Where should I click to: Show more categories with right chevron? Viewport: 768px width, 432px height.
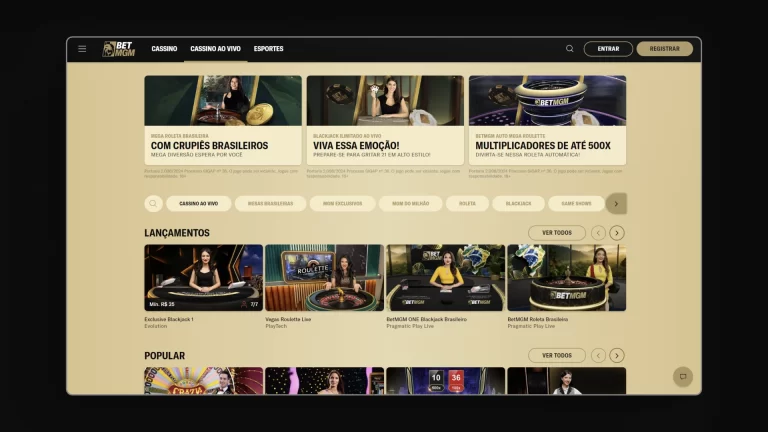pyautogui.click(x=616, y=204)
